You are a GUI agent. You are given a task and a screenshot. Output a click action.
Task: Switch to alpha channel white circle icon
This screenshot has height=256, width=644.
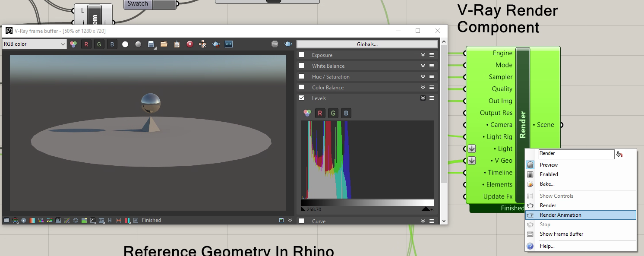pyautogui.click(x=125, y=44)
